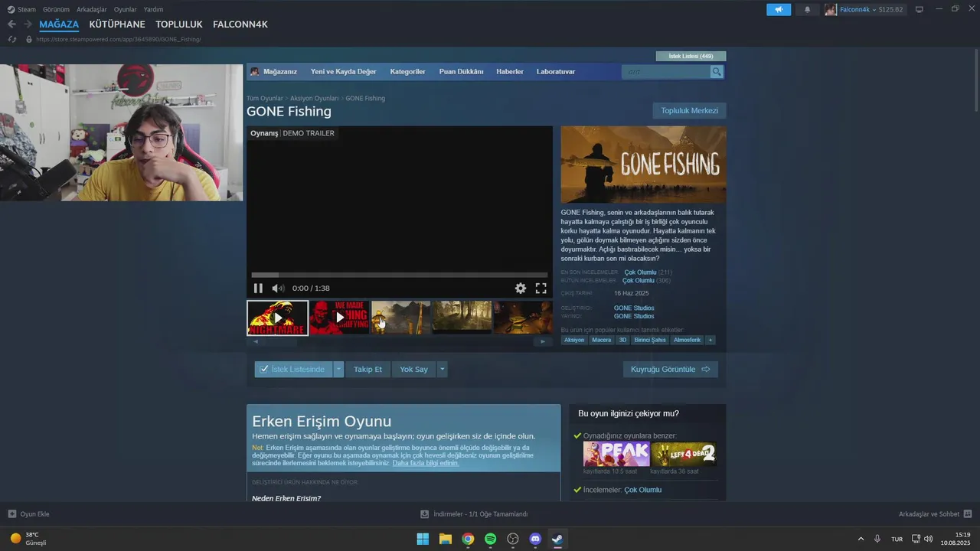Open the Left 4 Dead 2 thumbnail
The width and height of the screenshot is (980, 551).
click(684, 454)
